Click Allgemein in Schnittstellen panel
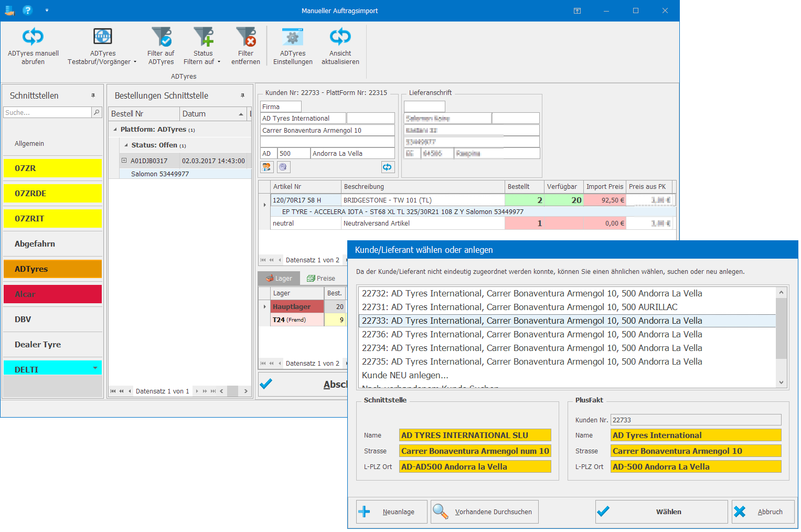This screenshot has height=532, width=801. (29, 144)
